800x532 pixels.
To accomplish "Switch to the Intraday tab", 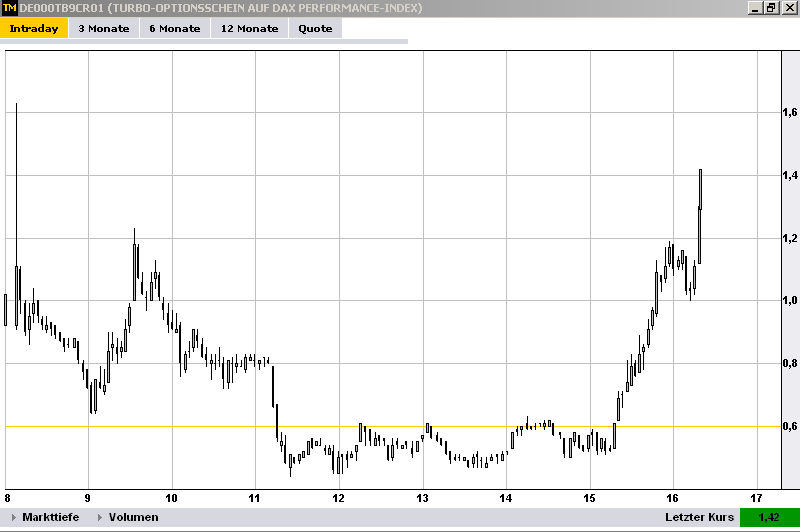I will (x=34, y=29).
